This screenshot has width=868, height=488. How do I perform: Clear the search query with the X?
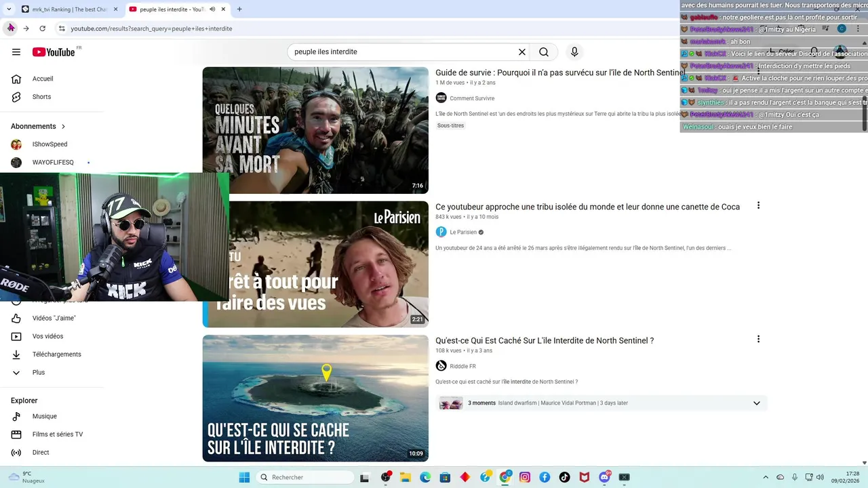click(522, 52)
